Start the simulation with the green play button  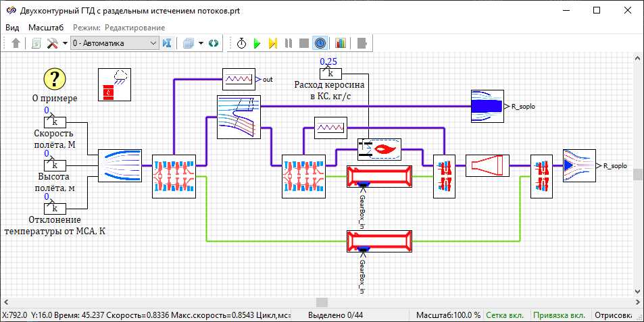point(257,43)
